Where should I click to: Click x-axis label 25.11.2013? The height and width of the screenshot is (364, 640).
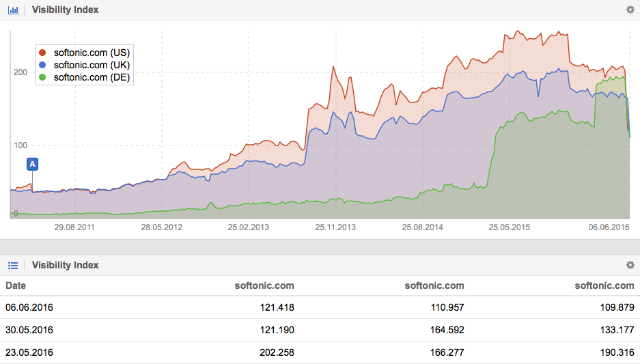click(335, 227)
